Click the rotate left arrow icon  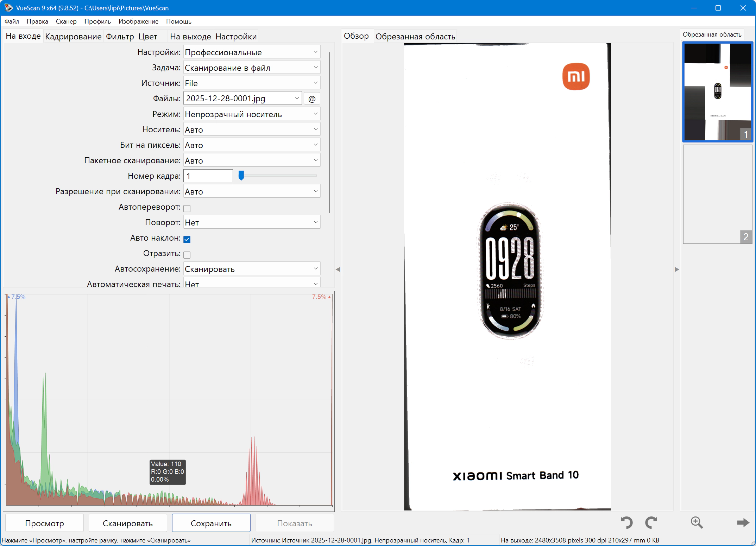point(627,522)
